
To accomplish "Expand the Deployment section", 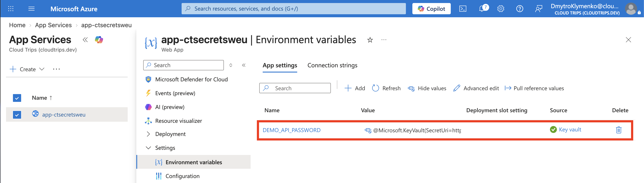I will (170, 134).
